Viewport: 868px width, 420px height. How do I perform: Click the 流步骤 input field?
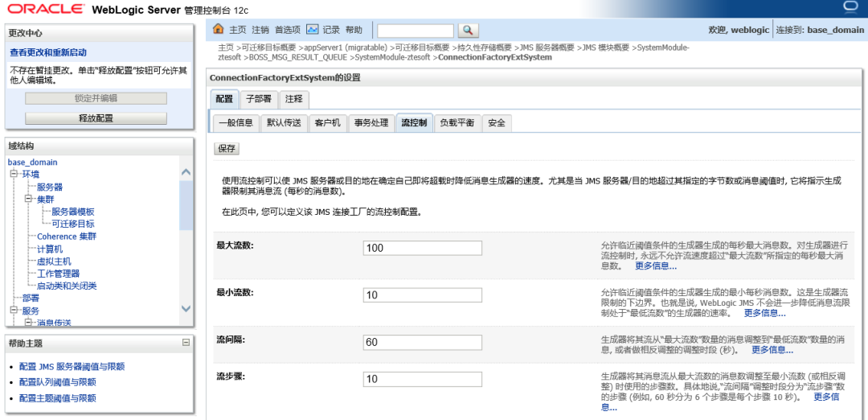click(423, 379)
